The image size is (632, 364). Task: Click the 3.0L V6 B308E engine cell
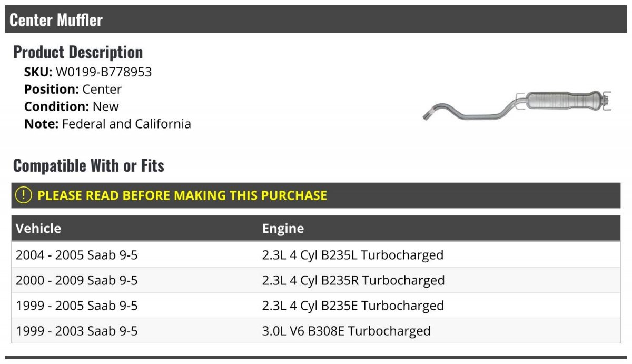coord(346,331)
